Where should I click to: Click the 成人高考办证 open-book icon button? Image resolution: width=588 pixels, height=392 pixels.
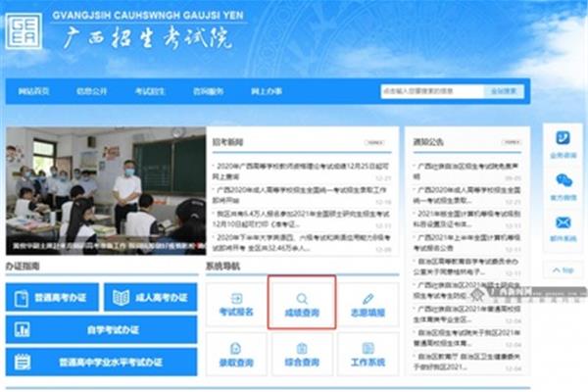tap(150, 298)
